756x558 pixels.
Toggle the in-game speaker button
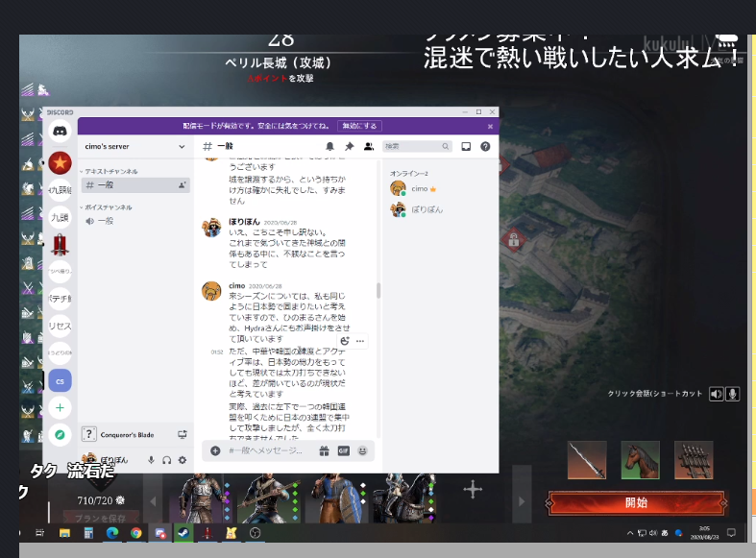[717, 394]
